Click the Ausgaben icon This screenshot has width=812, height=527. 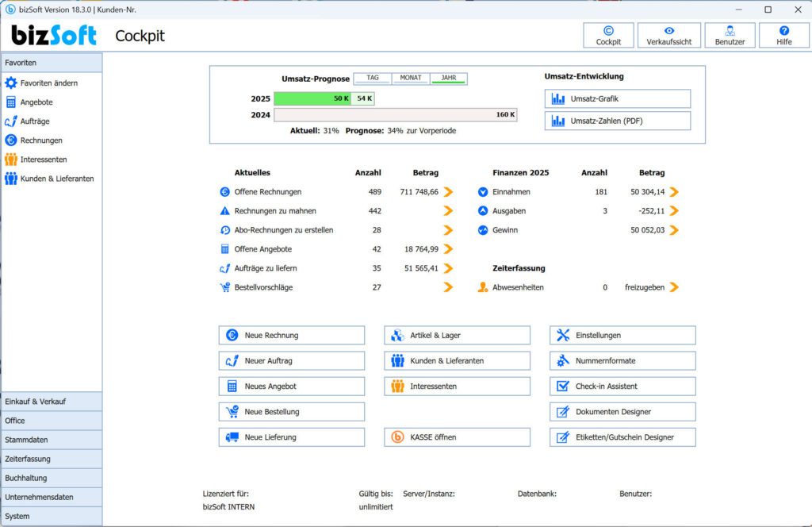pos(483,211)
